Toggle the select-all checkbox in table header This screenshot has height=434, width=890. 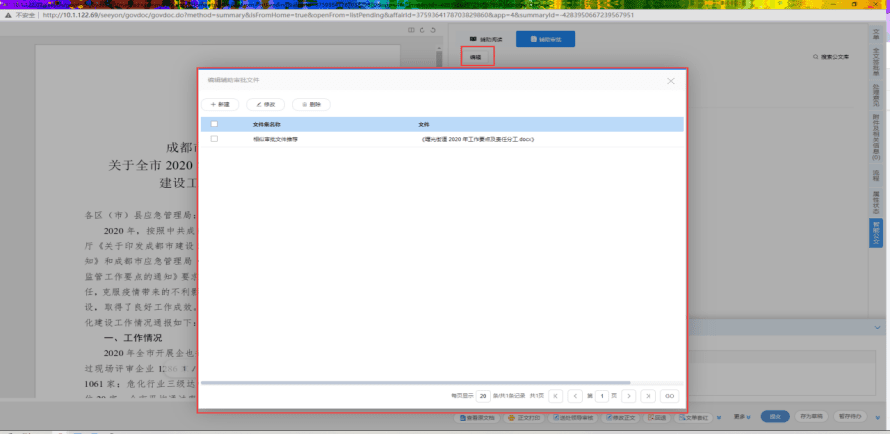click(214, 124)
